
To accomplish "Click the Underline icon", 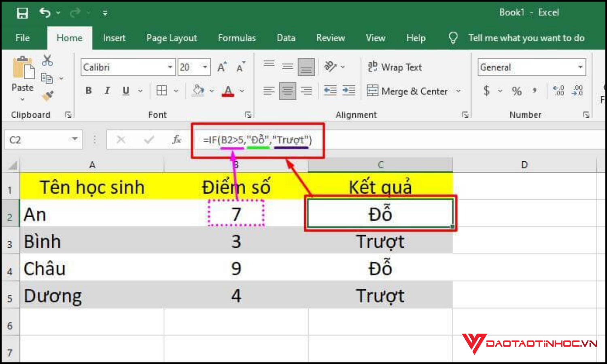I will click(x=126, y=91).
